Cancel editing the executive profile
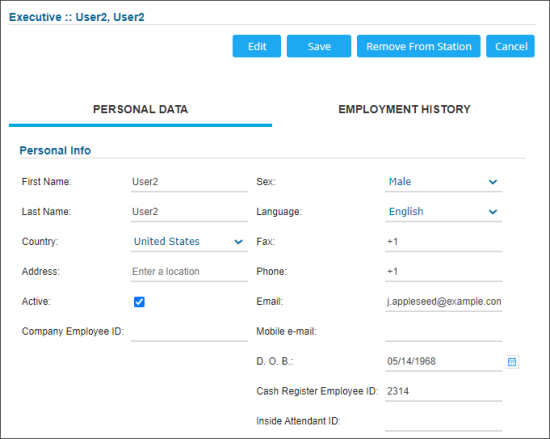 click(510, 46)
